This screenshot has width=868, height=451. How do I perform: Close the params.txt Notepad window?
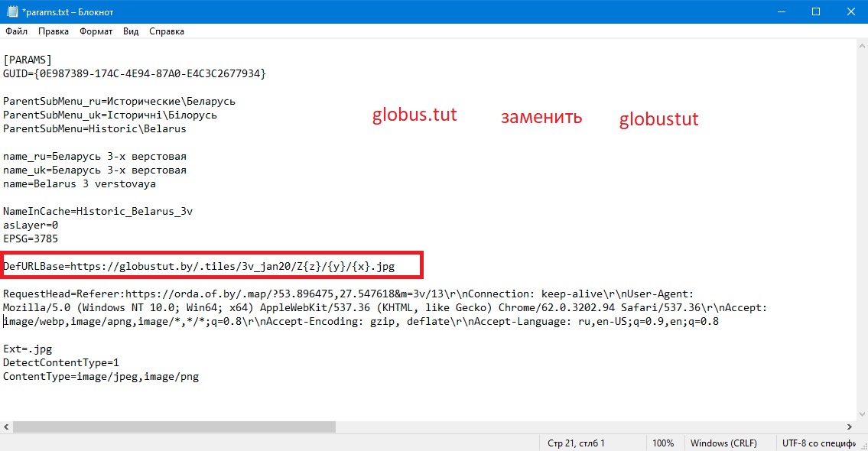click(x=849, y=11)
